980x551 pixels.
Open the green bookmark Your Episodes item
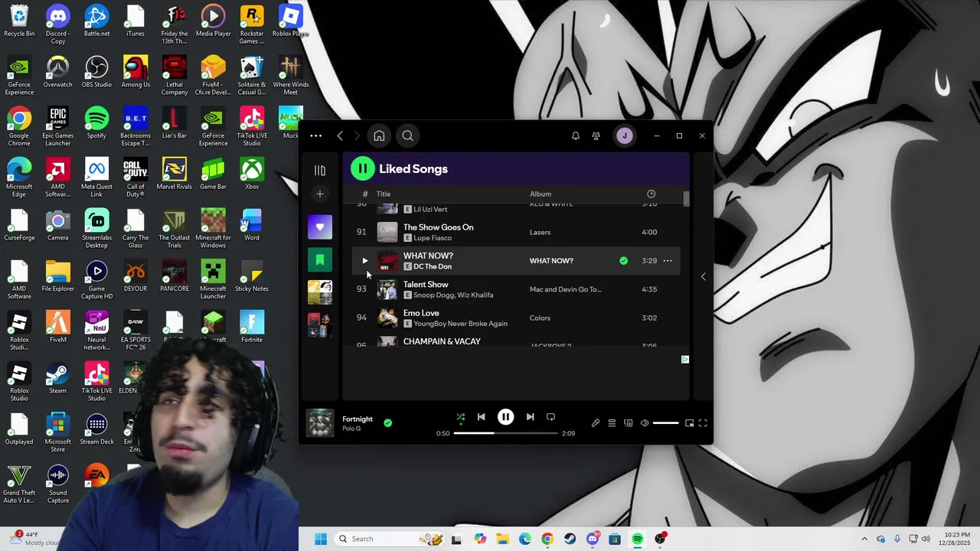tap(320, 260)
